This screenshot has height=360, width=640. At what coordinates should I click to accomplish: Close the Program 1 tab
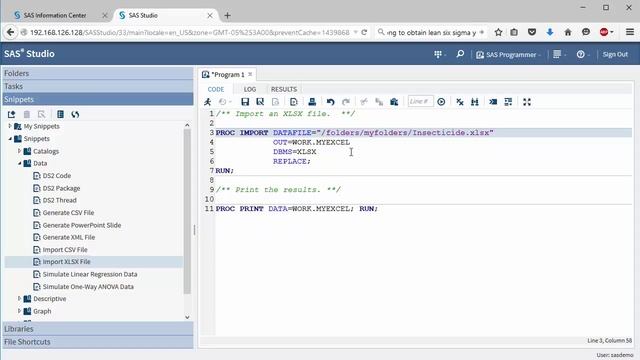click(x=250, y=74)
